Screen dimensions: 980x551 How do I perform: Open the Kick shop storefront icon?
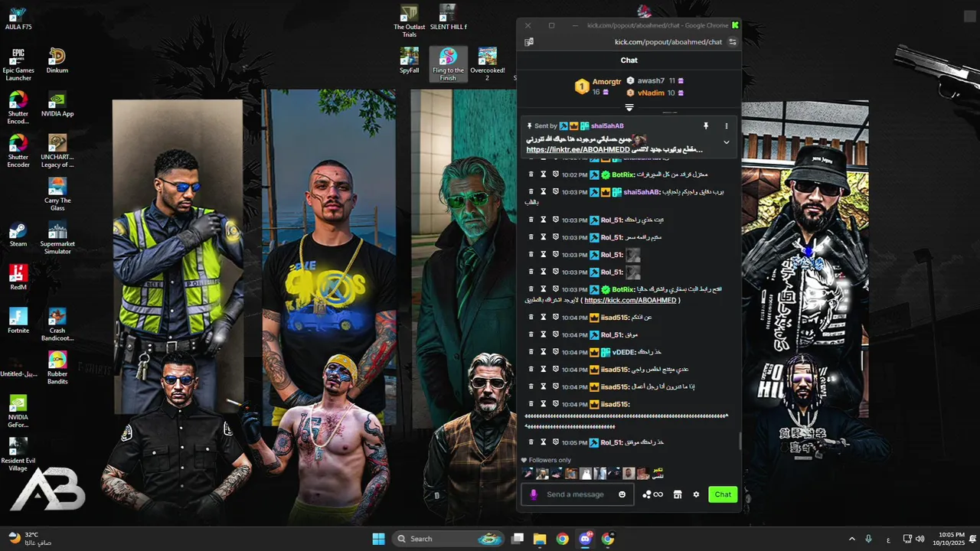[677, 494]
